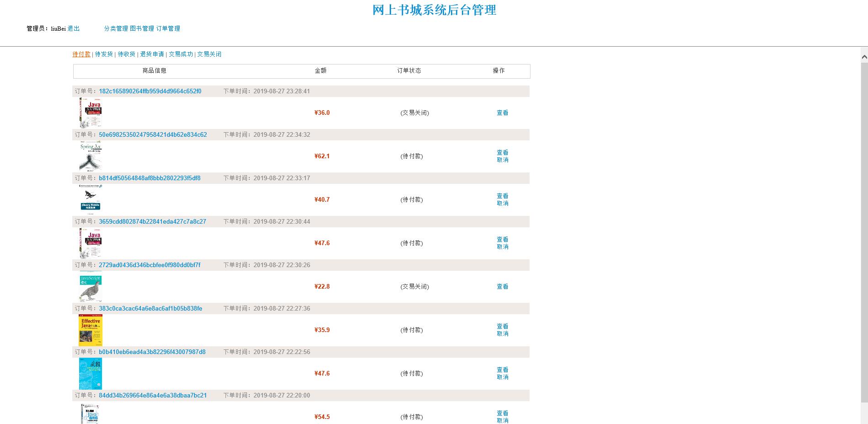The image size is (868, 424).
Task: Show 交易成功 completed orders
Action: (181, 54)
